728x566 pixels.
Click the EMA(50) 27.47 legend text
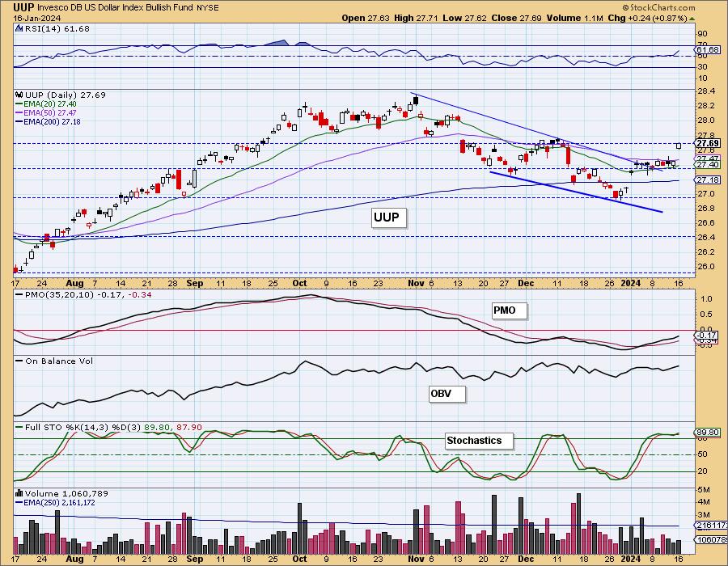pyautogui.click(x=50, y=113)
